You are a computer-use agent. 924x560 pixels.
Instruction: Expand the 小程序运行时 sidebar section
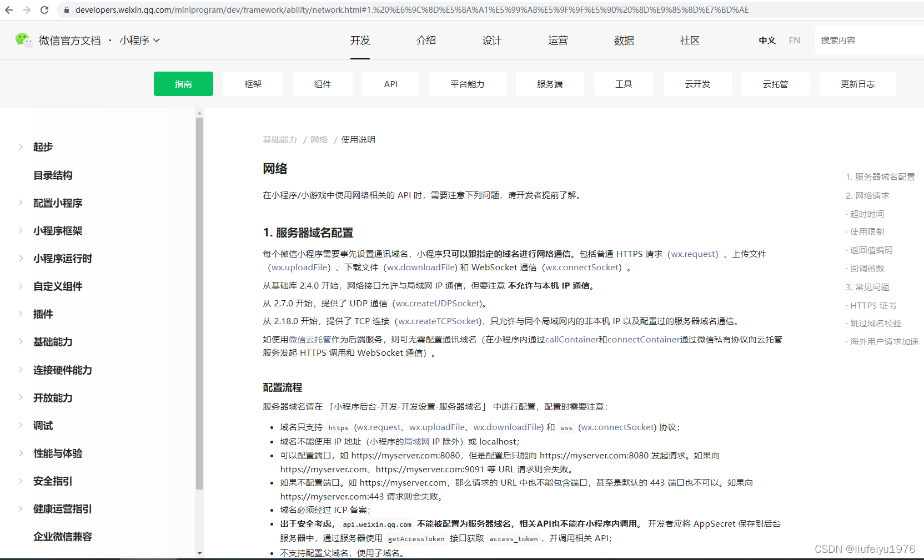pyautogui.click(x=21, y=259)
